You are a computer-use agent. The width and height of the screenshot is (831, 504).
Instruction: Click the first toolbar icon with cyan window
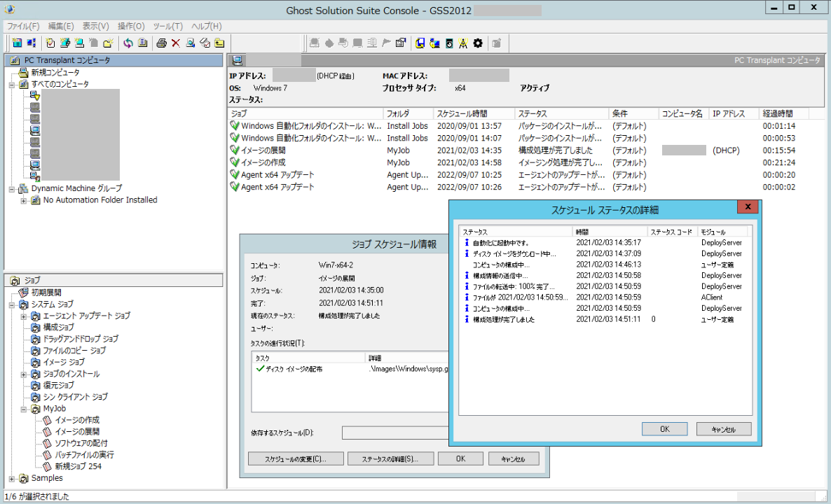[x=17, y=43]
